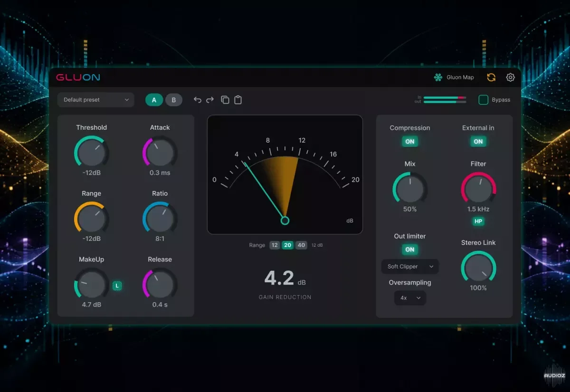Click the Oversampling label
This screenshot has width=570, height=392.
pos(410,283)
